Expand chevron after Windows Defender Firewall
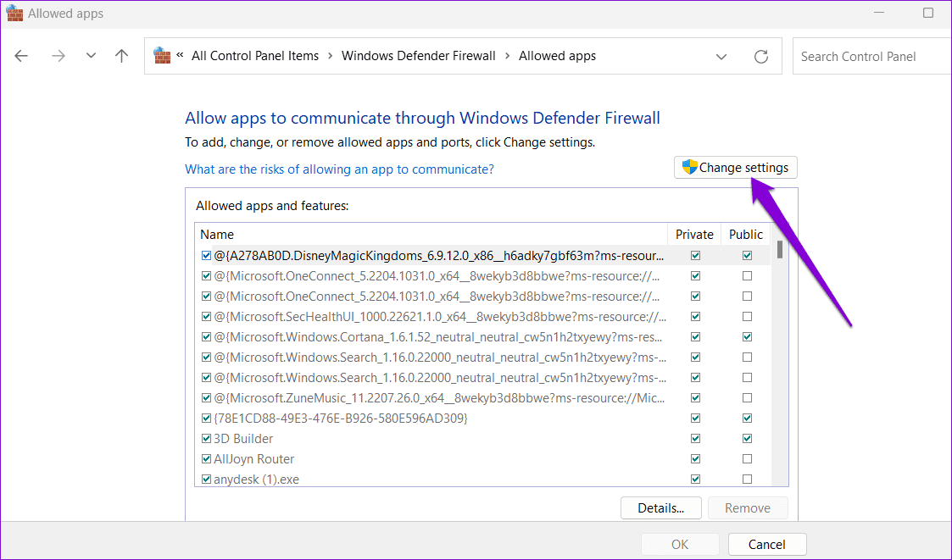Image resolution: width=952 pixels, height=560 pixels. (x=507, y=56)
